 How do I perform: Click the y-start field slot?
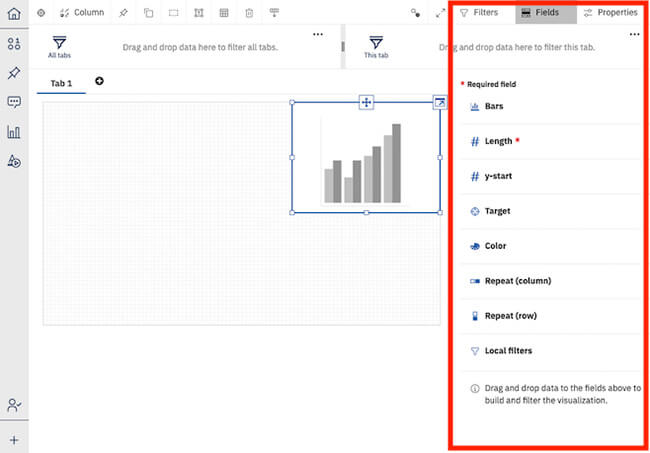click(550, 176)
